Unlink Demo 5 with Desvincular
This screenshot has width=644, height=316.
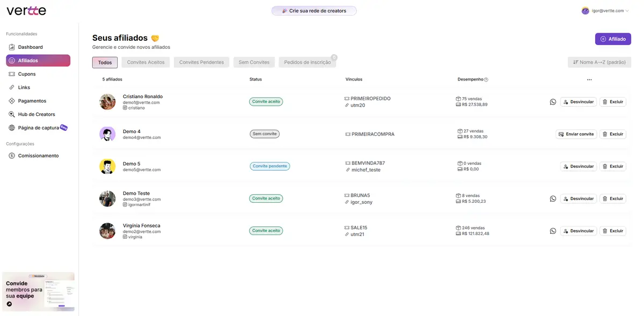coord(579,166)
